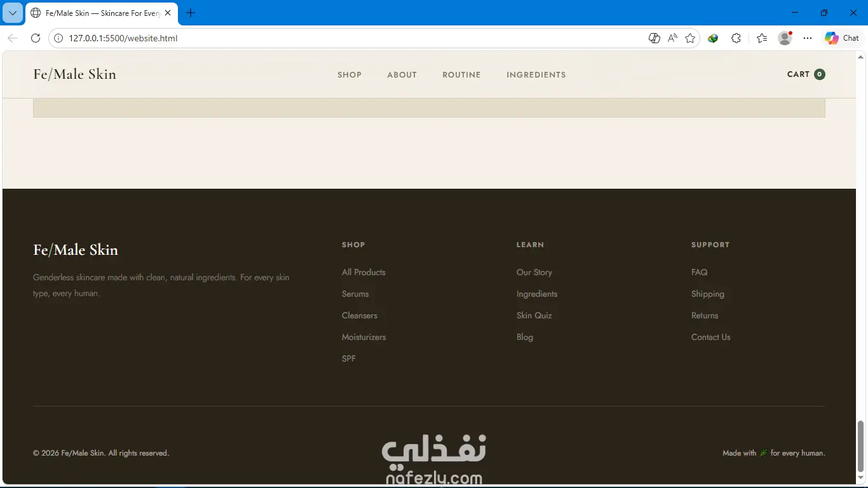Go to the ABOUT nav item
Screen dimensions: 868x488
coord(402,74)
